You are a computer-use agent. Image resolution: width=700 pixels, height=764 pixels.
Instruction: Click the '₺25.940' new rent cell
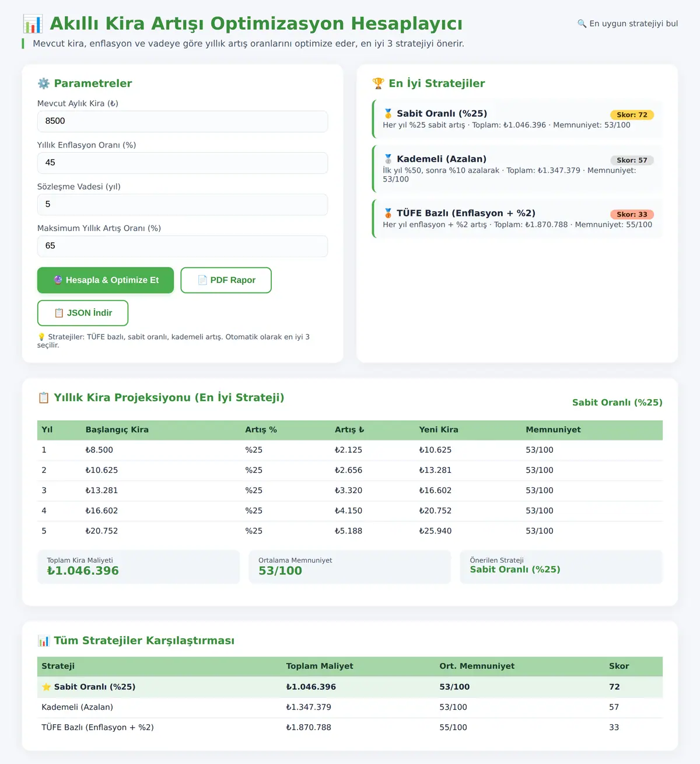[x=435, y=531]
